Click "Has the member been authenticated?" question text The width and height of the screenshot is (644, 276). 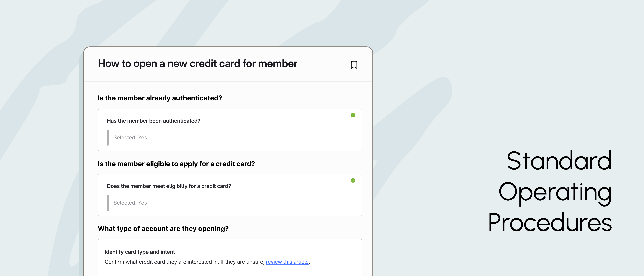[x=153, y=121]
